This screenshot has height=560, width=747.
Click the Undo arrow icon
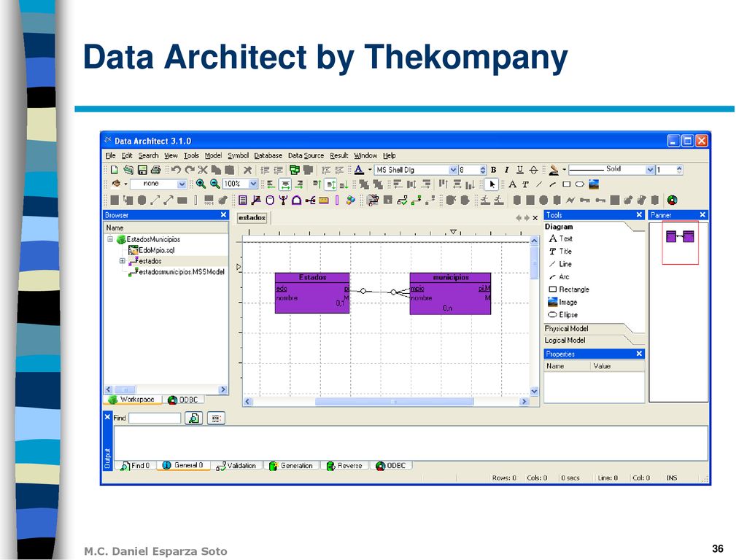click(x=176, y=169)
